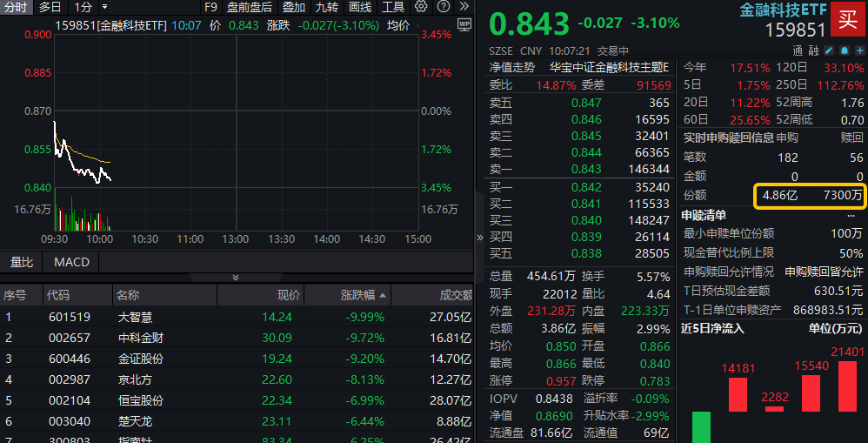Click the red 买 buy button
The height and width of the screenshot is (443, 868).
tap(847, 18)
